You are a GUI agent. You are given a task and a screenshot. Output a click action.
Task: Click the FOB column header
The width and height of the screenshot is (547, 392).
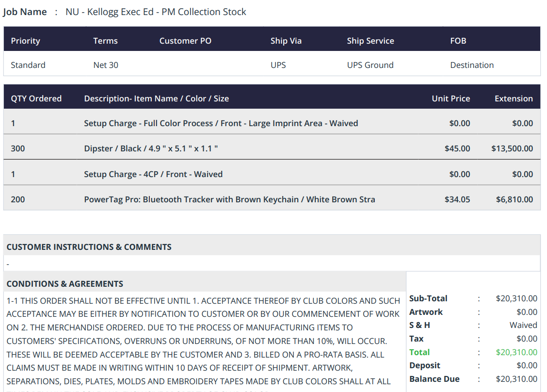click(458, 41)
